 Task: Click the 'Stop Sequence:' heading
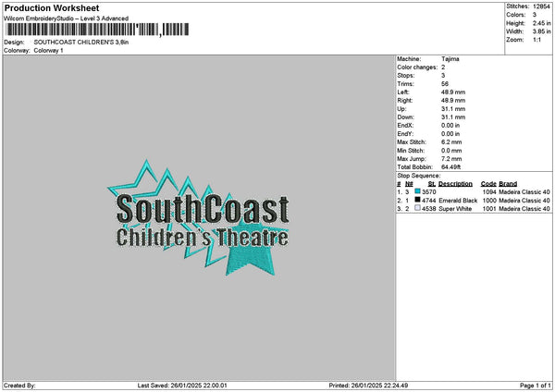click(419, 176)
